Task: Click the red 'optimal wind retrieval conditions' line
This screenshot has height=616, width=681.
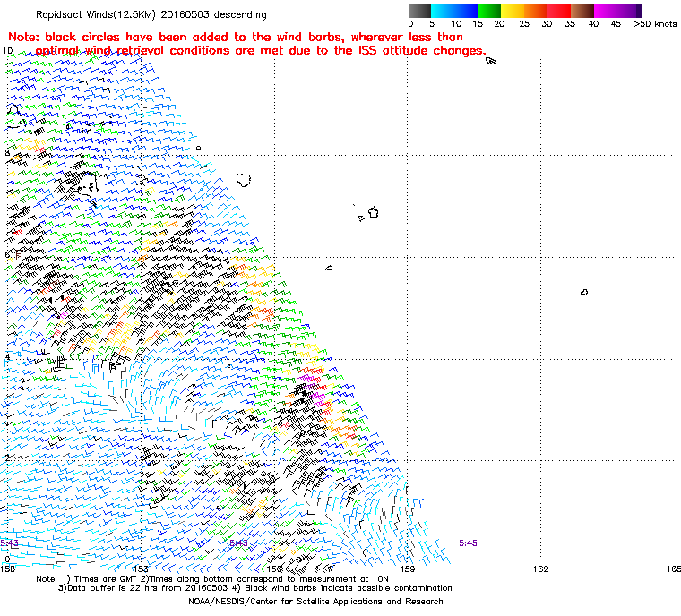Action: tap(261, 51)
